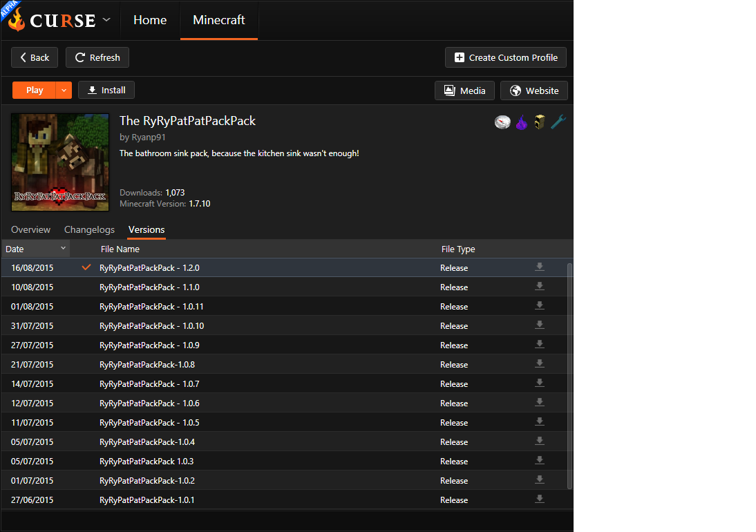Download RyRyPatPatPackPack - 1.0.7 file
This screenshot has height=532, width=756.
[x=540, y=383]
